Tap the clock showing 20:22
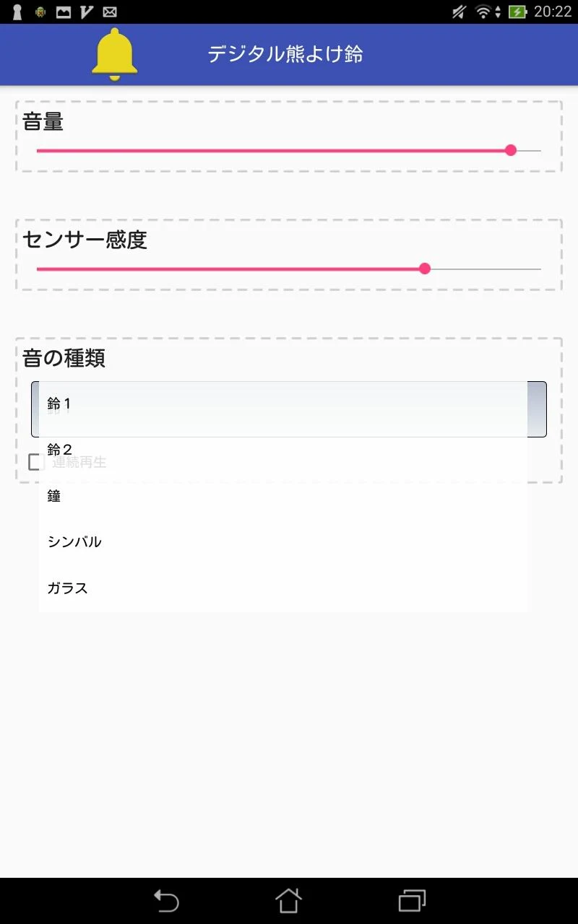The width and height of the screenshot is (578, 924). click(x=553, y=12)
